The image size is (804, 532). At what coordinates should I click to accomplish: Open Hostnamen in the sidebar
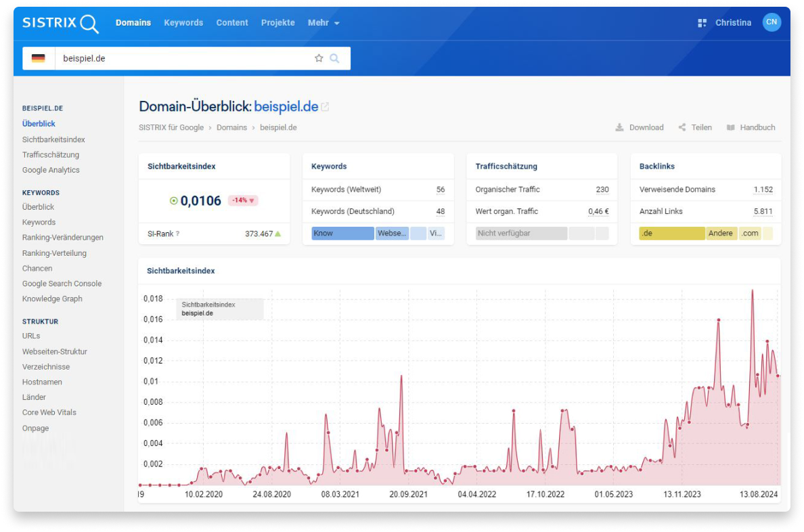pos(42,382)
